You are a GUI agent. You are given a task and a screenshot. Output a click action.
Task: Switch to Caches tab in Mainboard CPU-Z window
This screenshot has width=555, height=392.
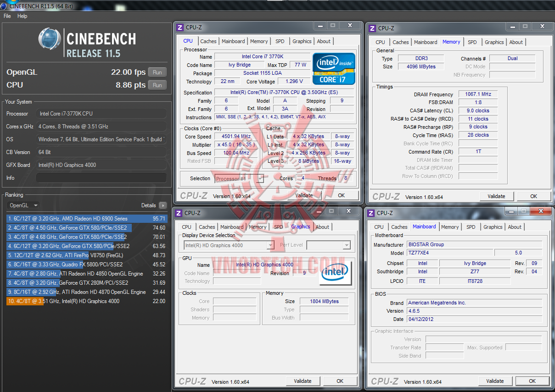click(399, 227)
